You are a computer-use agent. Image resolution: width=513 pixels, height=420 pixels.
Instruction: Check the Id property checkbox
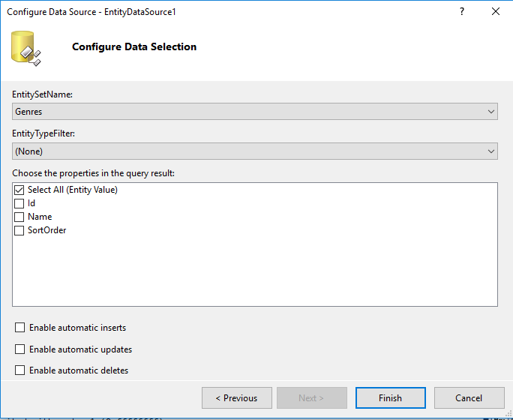(x=19, y=203)
